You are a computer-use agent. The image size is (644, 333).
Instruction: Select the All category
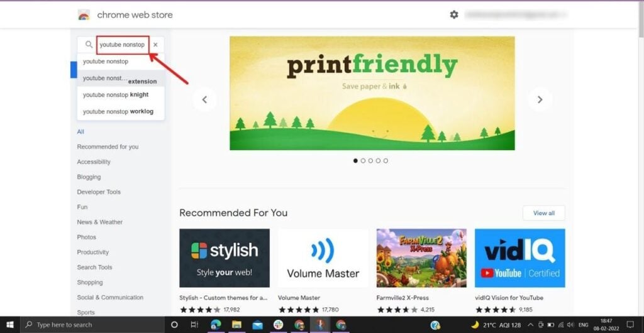pos(80,132)
